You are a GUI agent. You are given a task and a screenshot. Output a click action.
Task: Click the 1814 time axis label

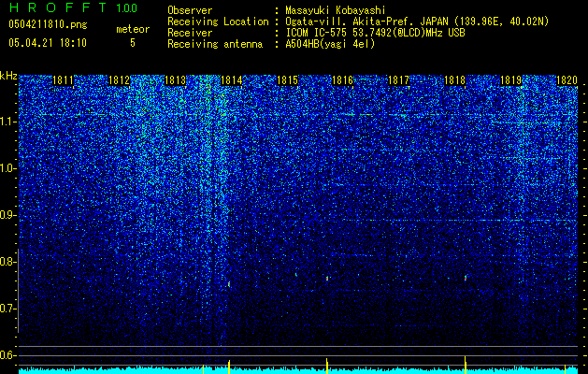pyautogui.click(x=232, y=80)
